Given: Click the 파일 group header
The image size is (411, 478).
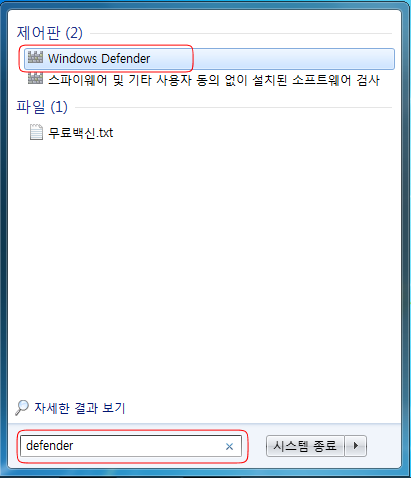Looking at the screenshot, I should (x=42, y=107).
